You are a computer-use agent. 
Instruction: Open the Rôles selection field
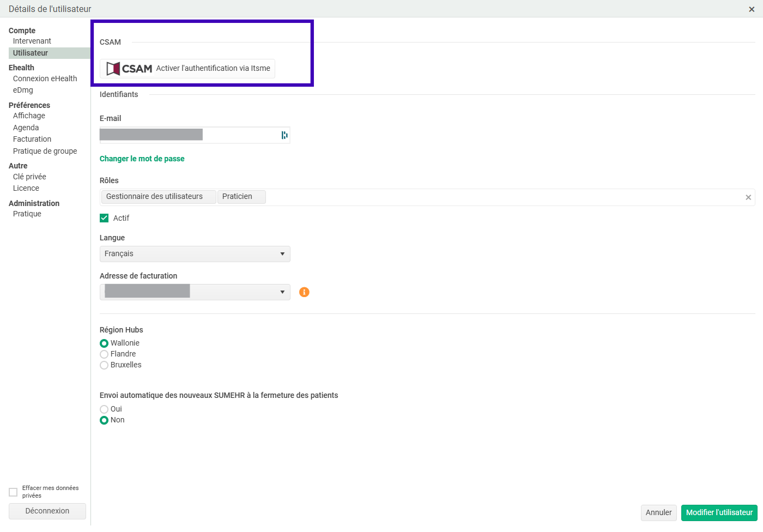(x=491, y=197)
